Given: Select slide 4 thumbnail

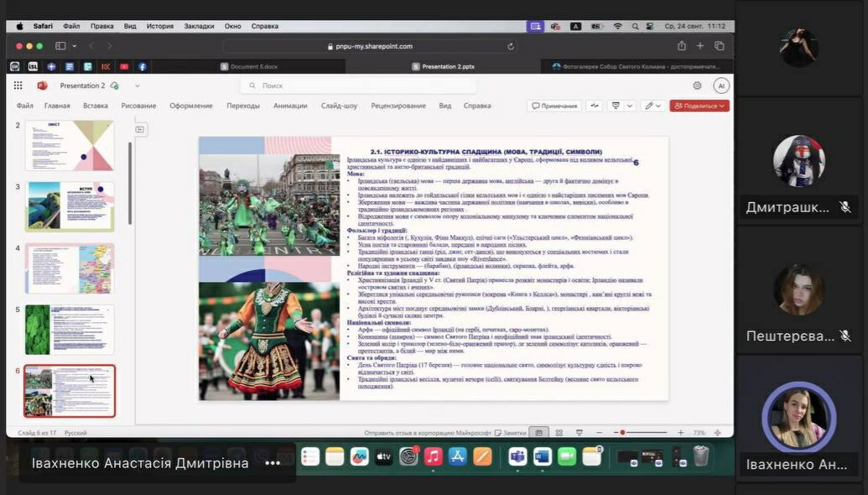Looking at the screenshot, I should [x=70, y=268].
